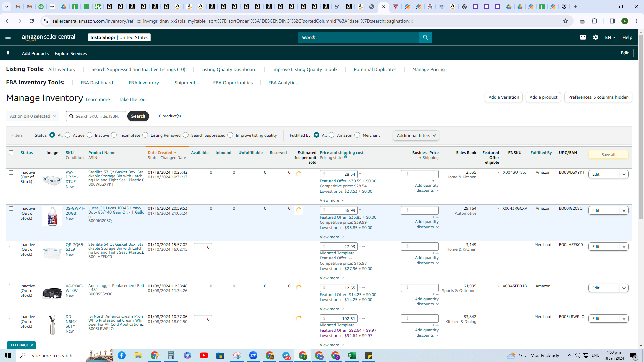Click the Add a product button
This screenshot has width=644, height=362.
(x=543, y=97)
